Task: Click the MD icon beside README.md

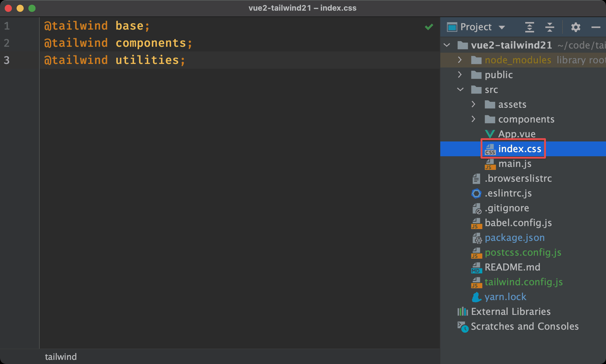Action: [x=476, y=268]
